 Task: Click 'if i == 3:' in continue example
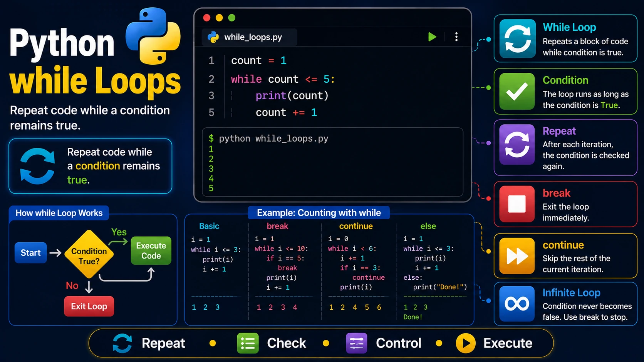(360, 268)
